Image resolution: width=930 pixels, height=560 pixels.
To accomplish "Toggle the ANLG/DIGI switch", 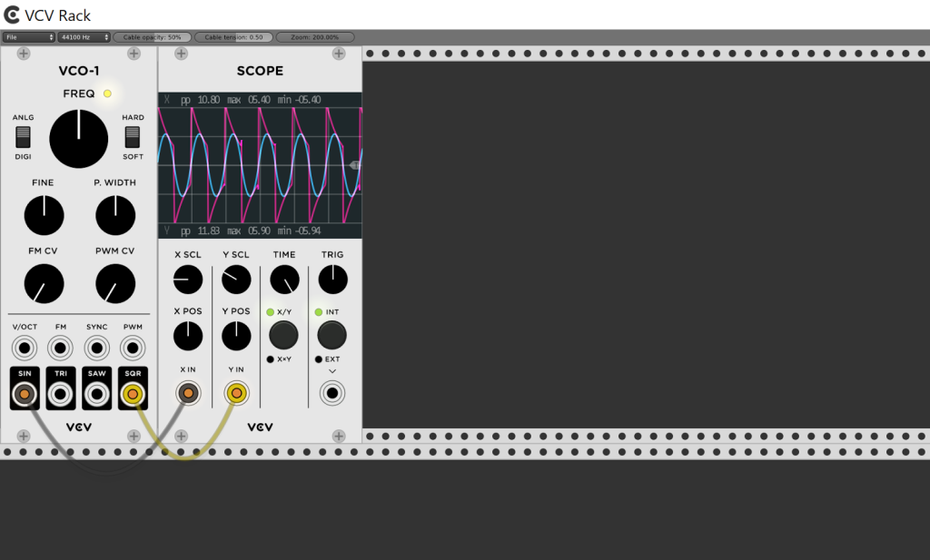I will [24, 137].
